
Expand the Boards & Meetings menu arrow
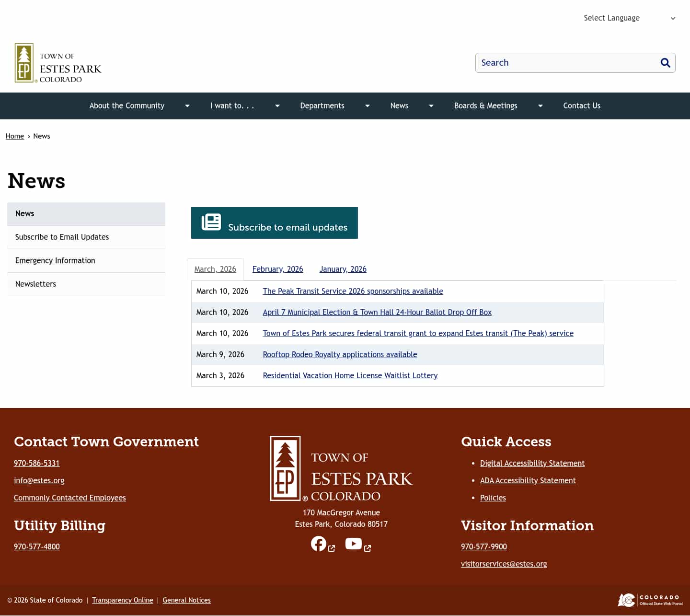click(x=540, y=106)
